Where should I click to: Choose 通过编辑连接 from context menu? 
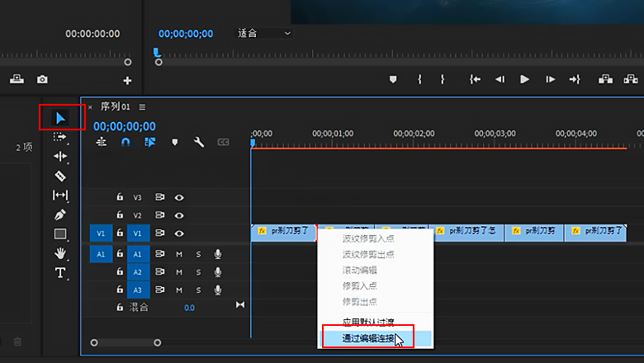[x=368, y=337]
